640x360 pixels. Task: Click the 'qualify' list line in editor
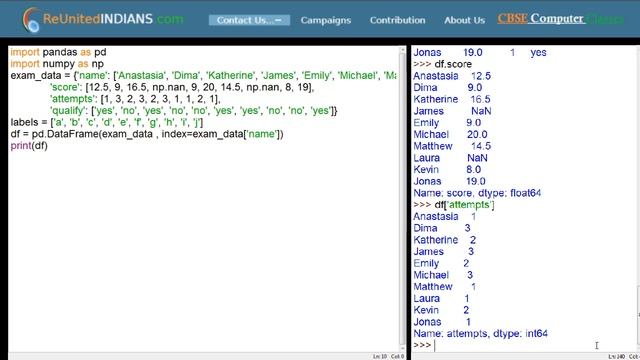(193, 111)
